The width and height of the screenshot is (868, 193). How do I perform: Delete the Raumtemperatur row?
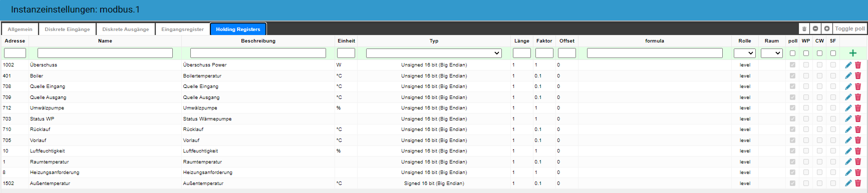858,161
